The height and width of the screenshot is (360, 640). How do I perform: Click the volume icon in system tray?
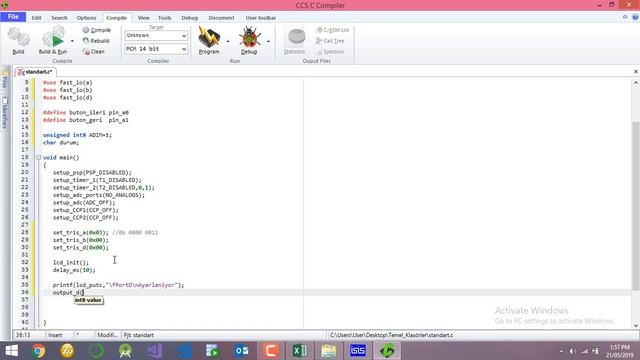click(x=572, y=351)
